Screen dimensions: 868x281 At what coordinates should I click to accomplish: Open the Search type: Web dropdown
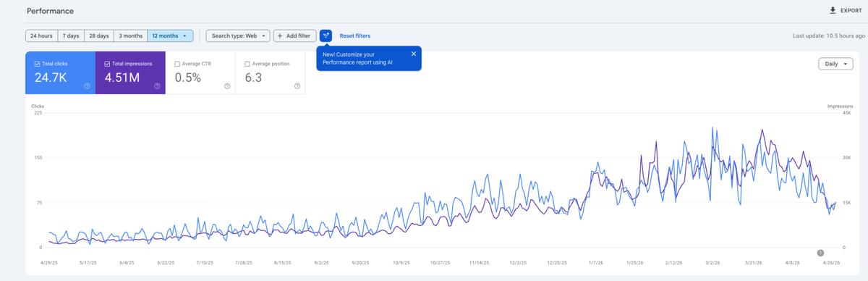click(x=238, y=35)
